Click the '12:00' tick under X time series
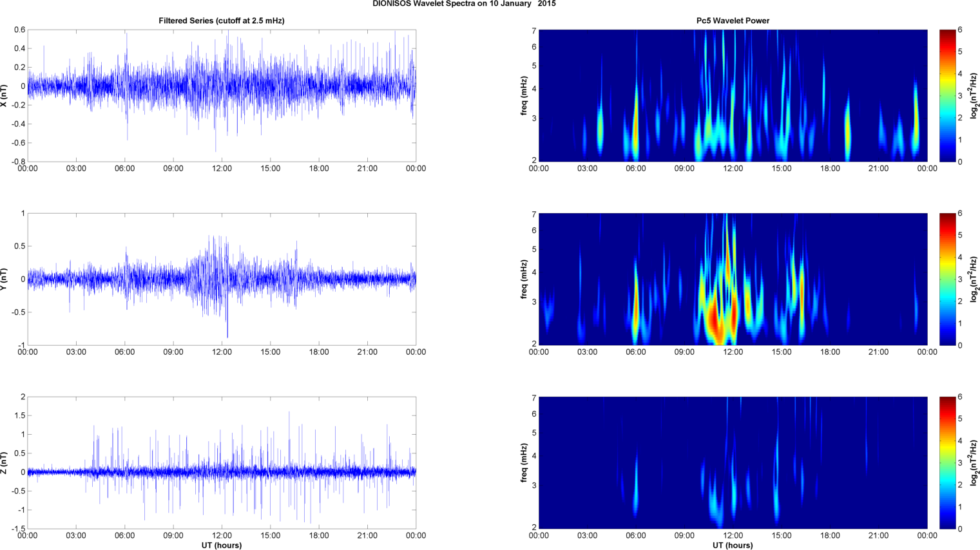Screen dimensions: 980x550 click(222, 169)
